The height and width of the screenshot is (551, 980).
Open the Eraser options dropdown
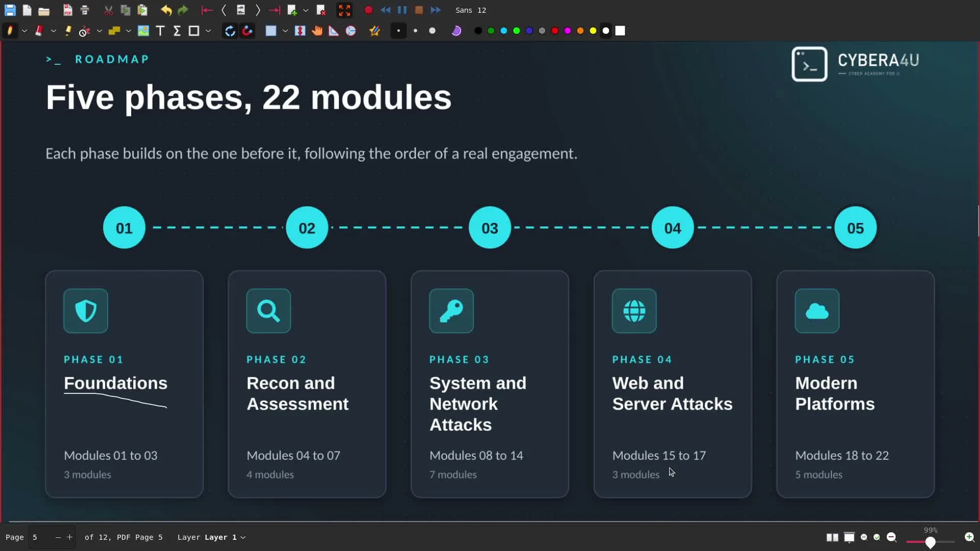pyautogui.click(x=53, y=31)
